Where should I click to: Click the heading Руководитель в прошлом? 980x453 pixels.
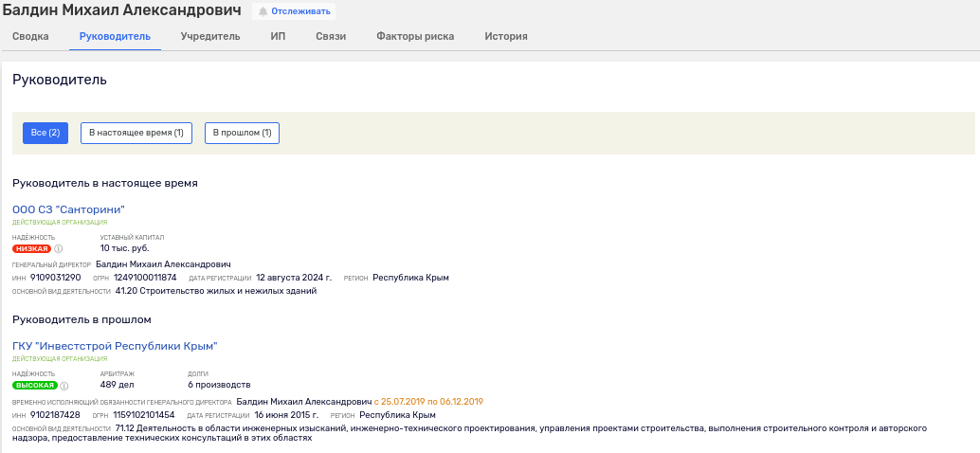pos(82,320)
